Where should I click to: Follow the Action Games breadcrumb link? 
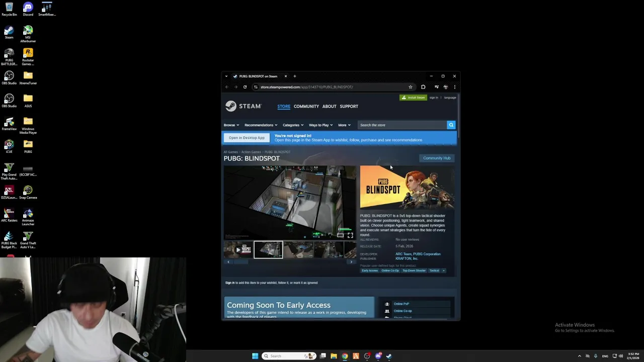click(251, 152)
